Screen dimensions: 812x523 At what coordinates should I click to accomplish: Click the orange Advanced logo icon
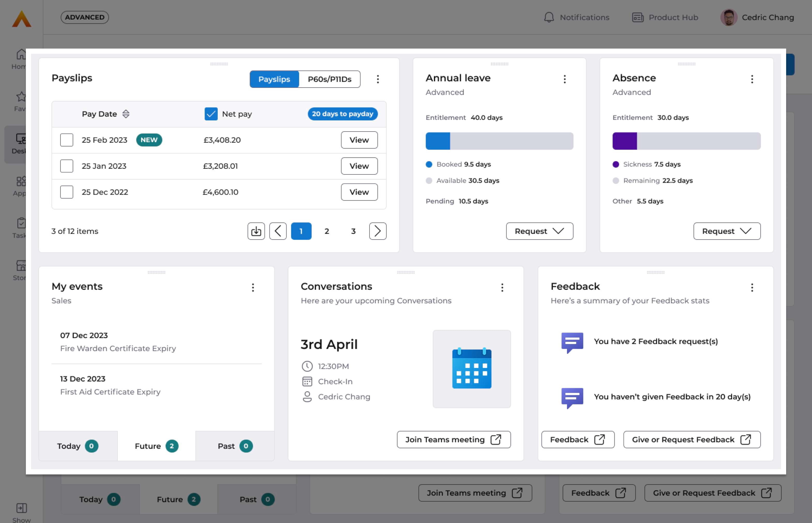(21, 18)
